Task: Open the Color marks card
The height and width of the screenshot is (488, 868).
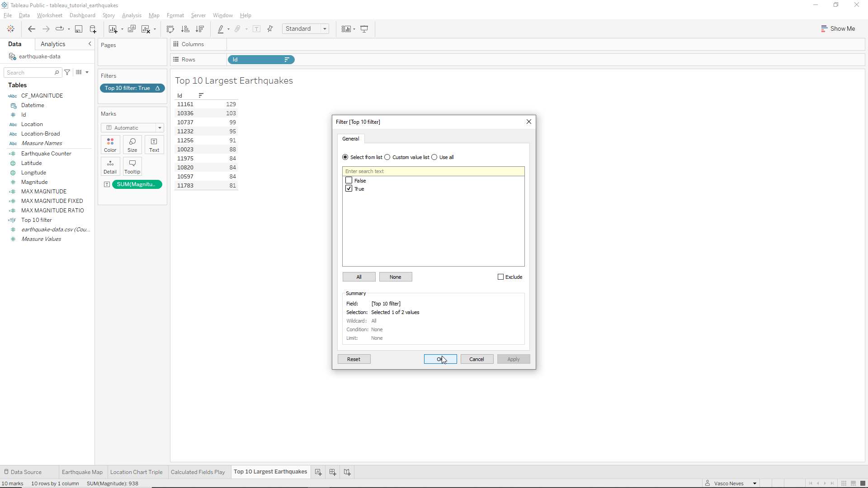Action: coord(110,145)
